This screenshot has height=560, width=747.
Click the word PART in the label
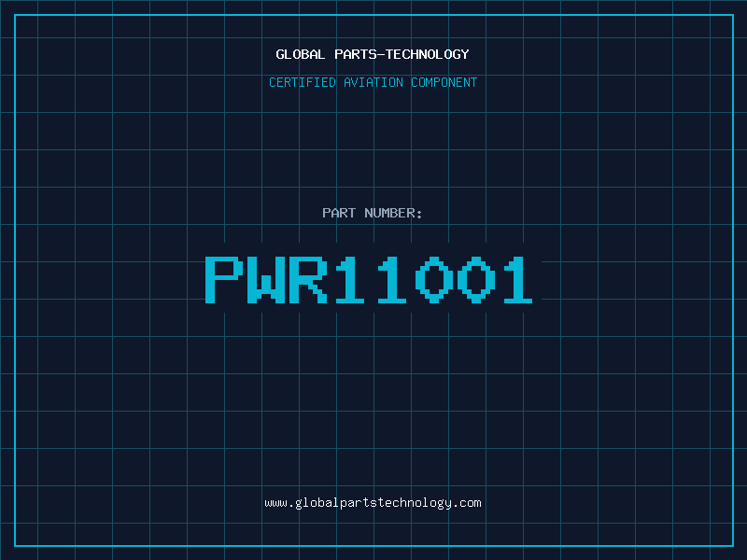[x=339, y=213]
